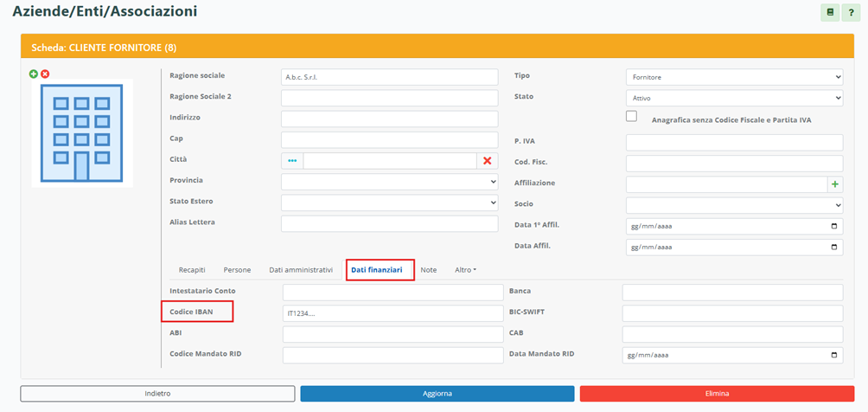This screenshot has width=868, height=412.
Task: Click the Città search dots button
Action: [292, 161]
